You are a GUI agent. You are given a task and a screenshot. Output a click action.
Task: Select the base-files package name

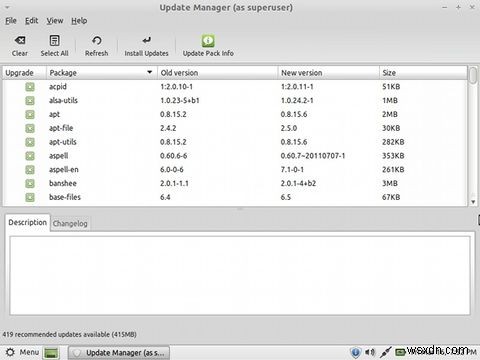pyautogui.click(x=65, y=197)
